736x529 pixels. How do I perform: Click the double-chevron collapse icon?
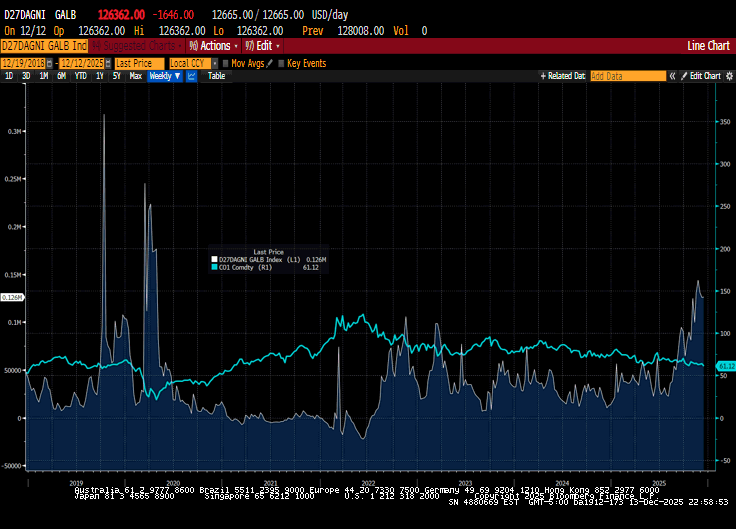pos(672,76)
